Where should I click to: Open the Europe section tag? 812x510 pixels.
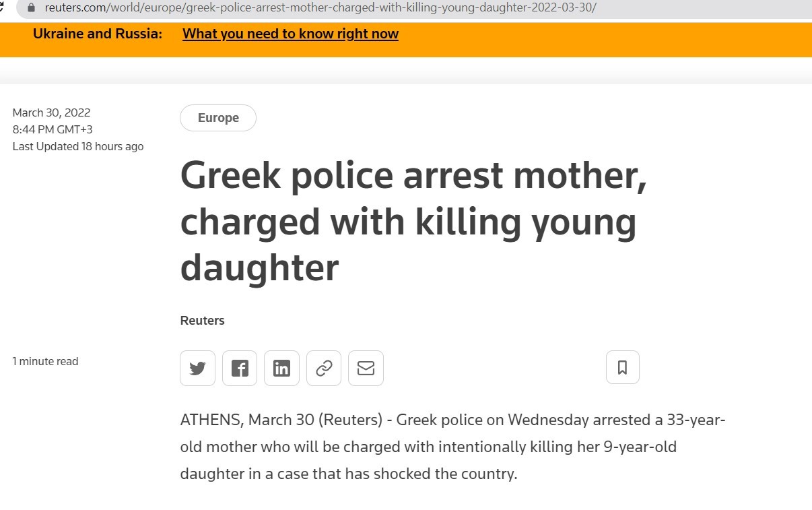pyautogui.click(x=218, y=118)
